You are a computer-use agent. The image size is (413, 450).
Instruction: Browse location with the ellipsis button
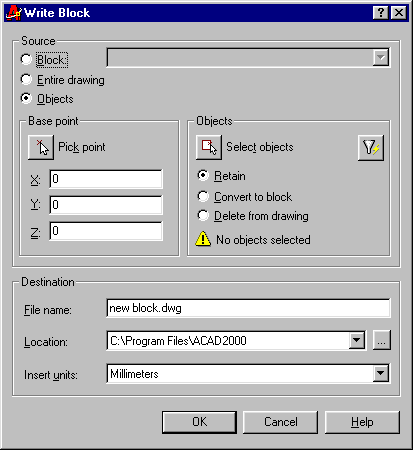click(x=382, y=340)
